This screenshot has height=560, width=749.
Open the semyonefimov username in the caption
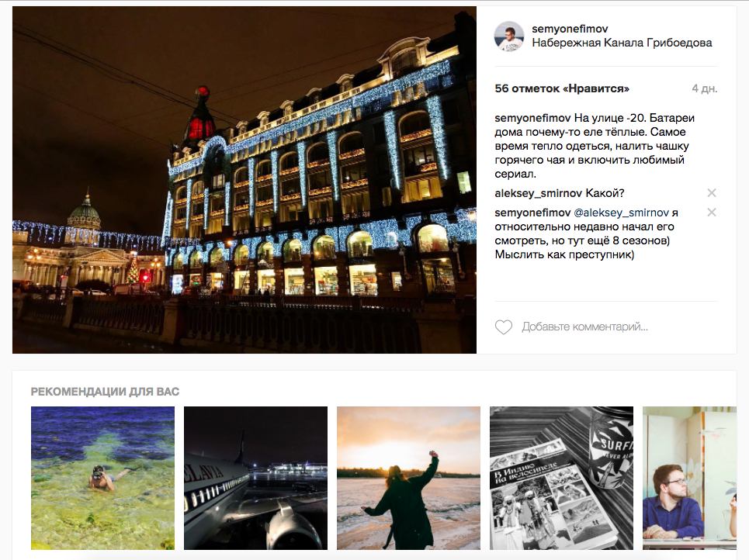tap(532, 118)
